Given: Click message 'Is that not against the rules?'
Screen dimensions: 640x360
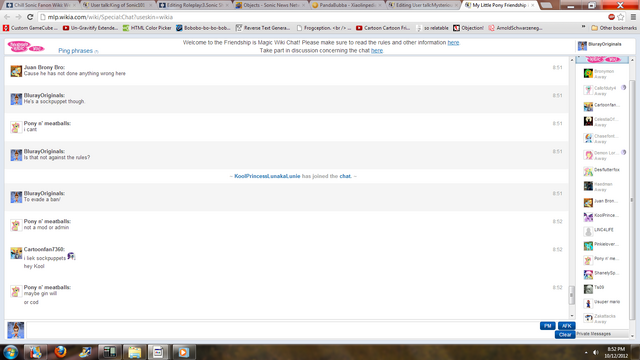Looking at the screenshot, I should click(57, 157).
